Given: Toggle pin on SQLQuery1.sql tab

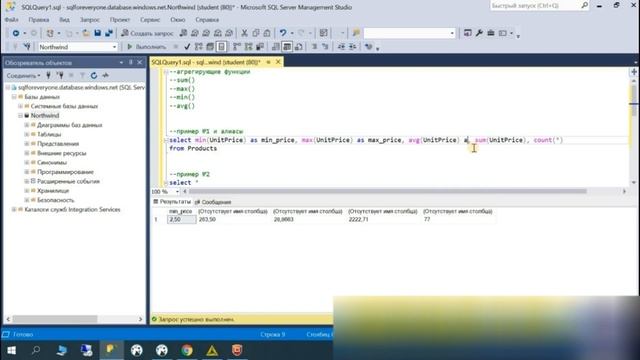Looking at the screenshot, I should click(268, 62).
